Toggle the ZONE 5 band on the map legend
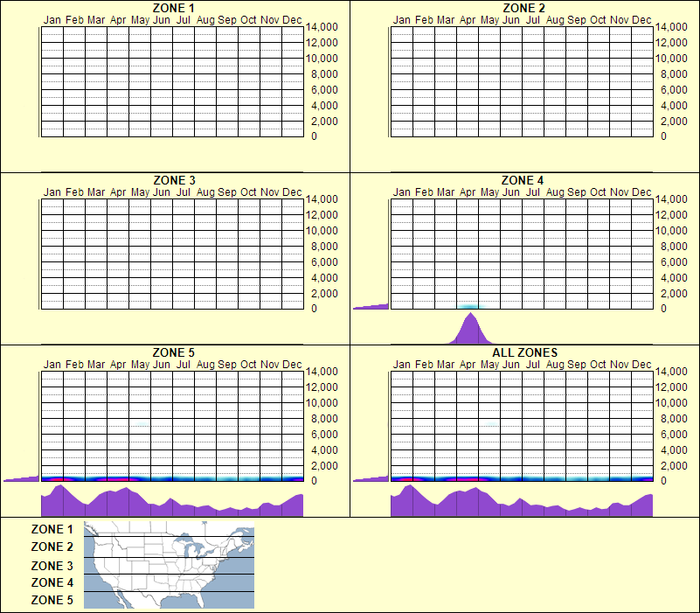The image size is (700, 613). pyautogui.click(x=166, y=600)
